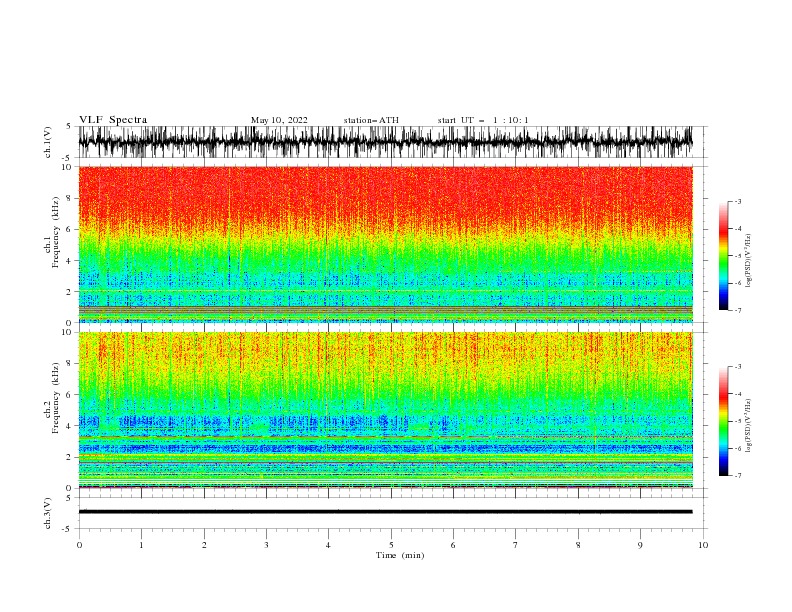The width and height of the screenshot is (792, 612).
Task: Click the 'ch.3(V)' axis label
Action: [48, 513]
